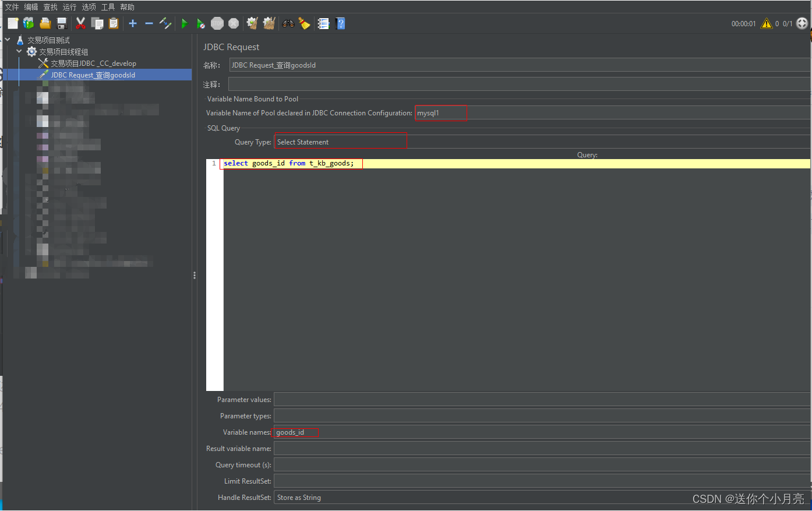Open help with question mark icon
Viewport: 812px width, 511px height.
click(x=341, y=23)
